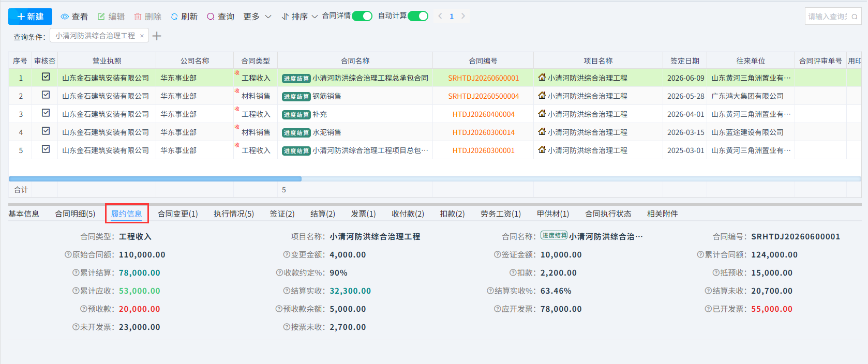The image size is (868, 364).
Task: Open contract number SRHTDJ20260500004
Action: click(x=483, y=96)
